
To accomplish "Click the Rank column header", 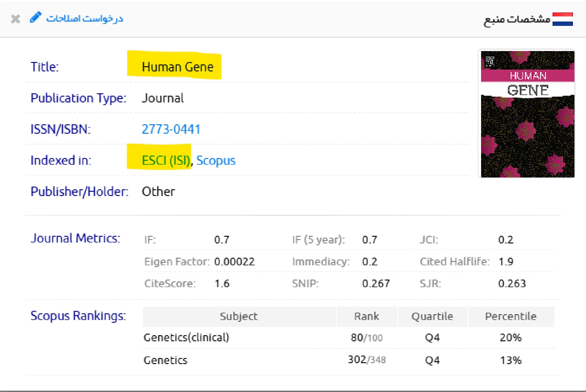I will tap(366, 316).
